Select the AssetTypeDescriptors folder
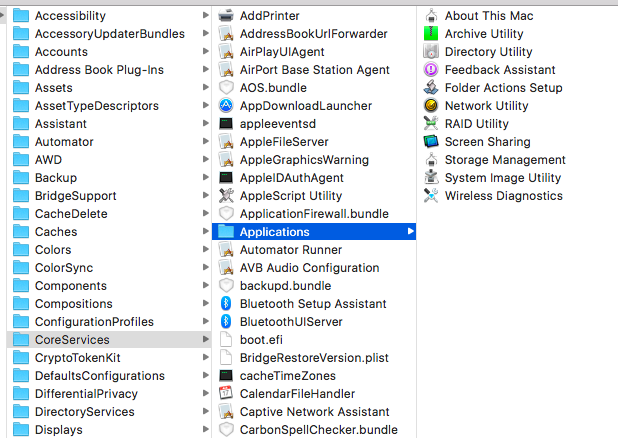The width and height of the screenshot is (618, 438). pyautogui.click(x=109, y=106)
